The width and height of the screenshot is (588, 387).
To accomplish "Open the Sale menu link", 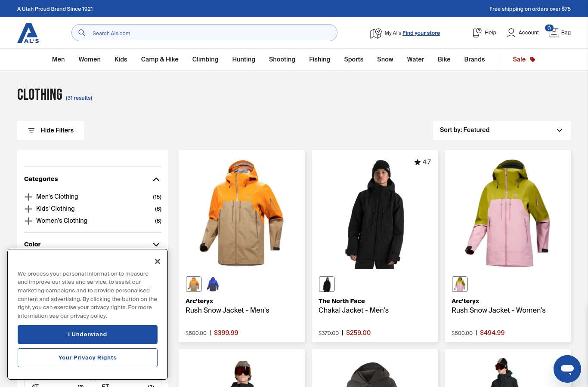I will click(519, 59).
